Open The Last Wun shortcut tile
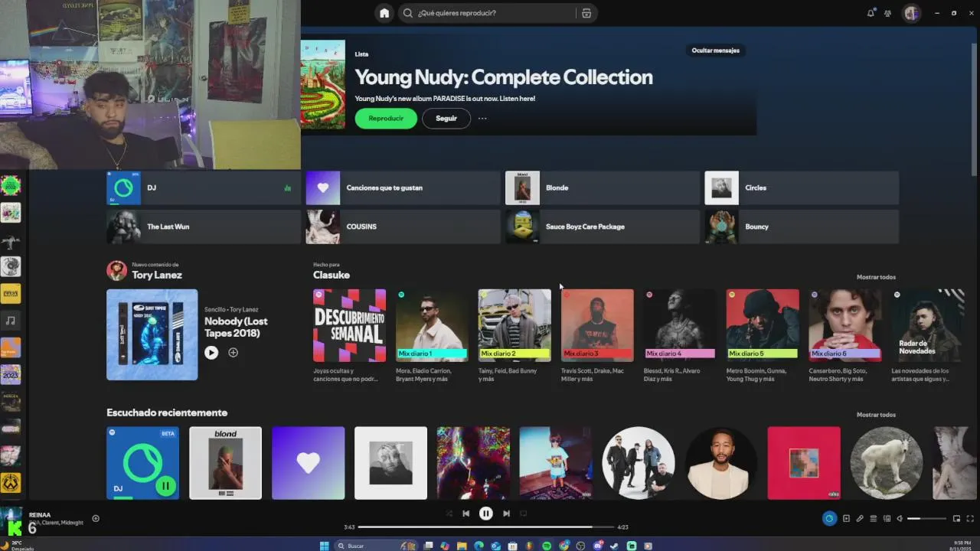 click(204, 227)
